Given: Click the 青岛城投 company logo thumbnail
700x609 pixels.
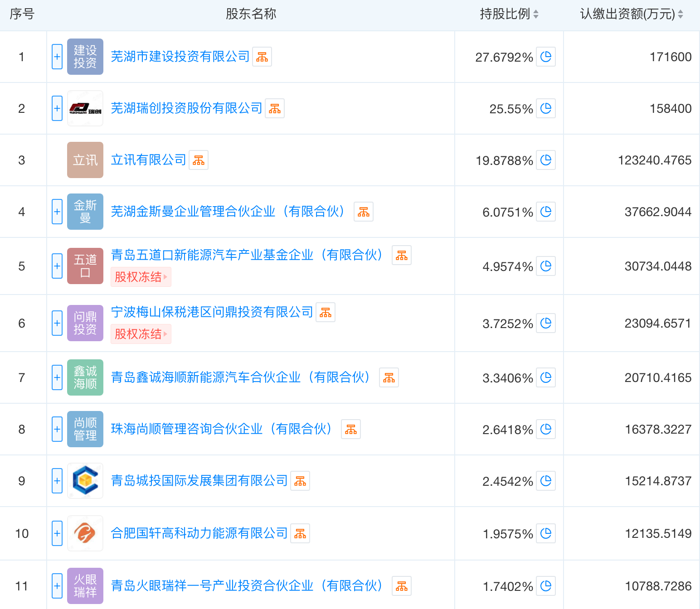Looking at the screenshot, I should 85,481.
